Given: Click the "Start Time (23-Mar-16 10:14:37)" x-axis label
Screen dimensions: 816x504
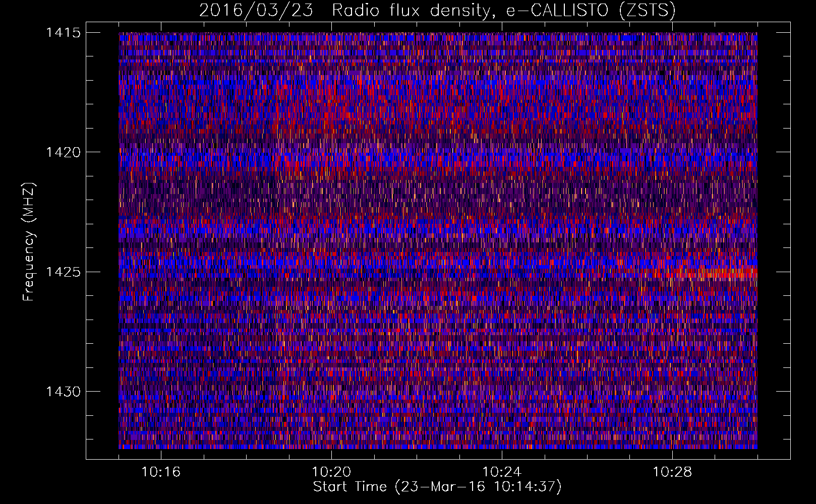Looking at the screenshot, I should tap(437, 487).
